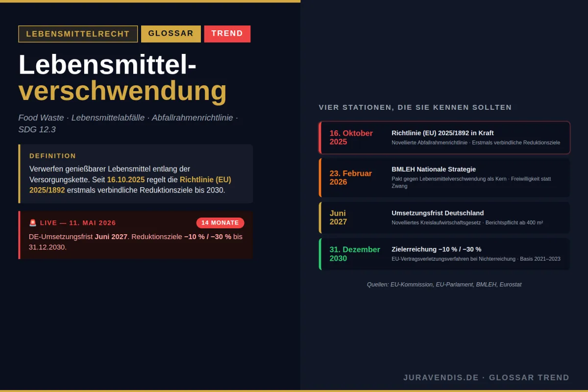Viewport: 588px width, 392px height.
Task: Click 'VIER STATIONEN, DIE SIE KENNEN SOLLTEN' heading
Action: (x=415, y=107)
